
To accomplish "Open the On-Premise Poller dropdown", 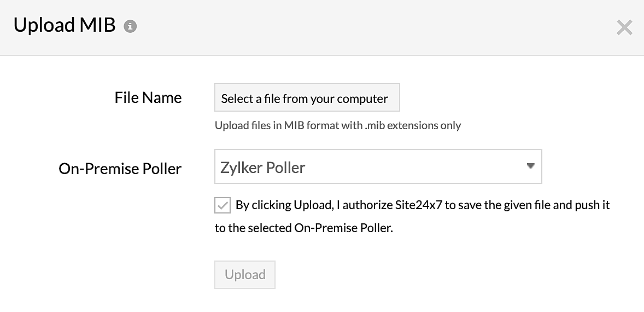I will point(377,166).
